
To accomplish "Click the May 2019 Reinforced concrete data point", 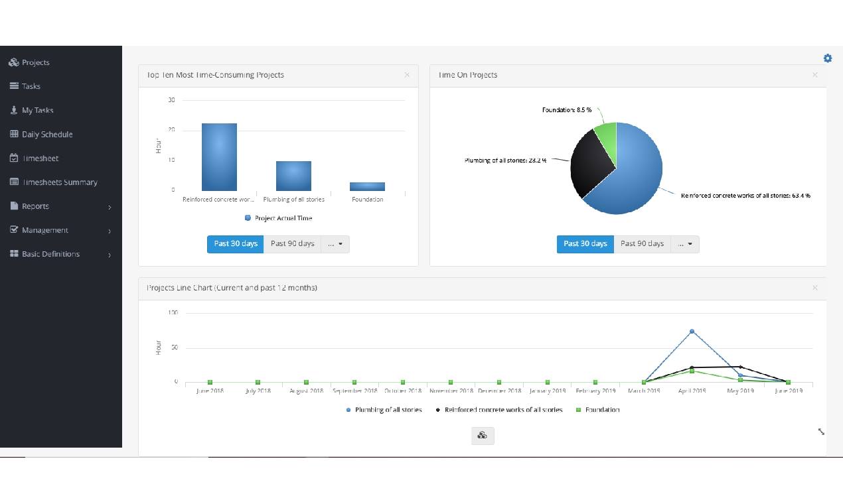I will pos(740,367).
